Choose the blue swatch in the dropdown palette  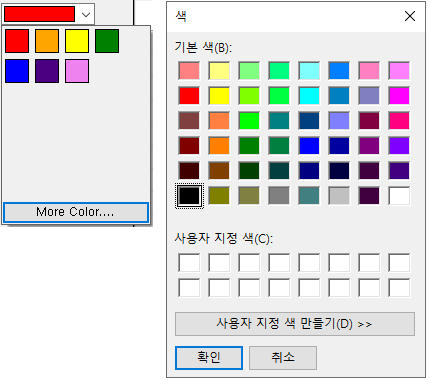17,71
